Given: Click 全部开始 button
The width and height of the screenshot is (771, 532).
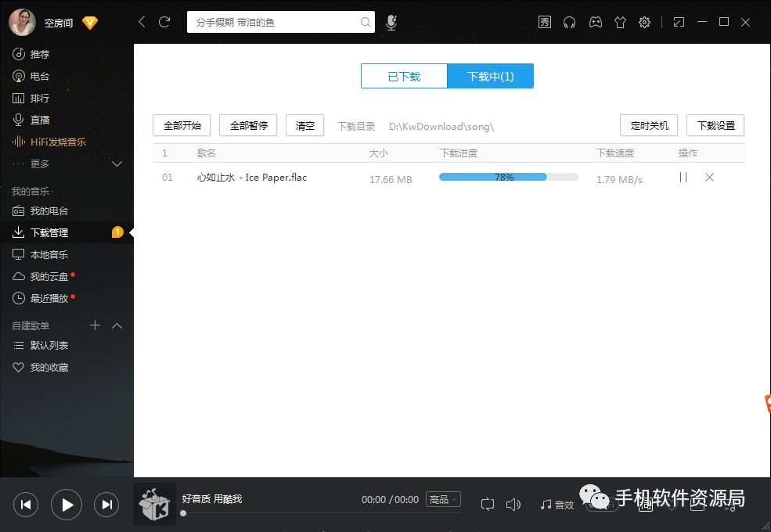Looking at the screenshot, I should click(182, 125).
